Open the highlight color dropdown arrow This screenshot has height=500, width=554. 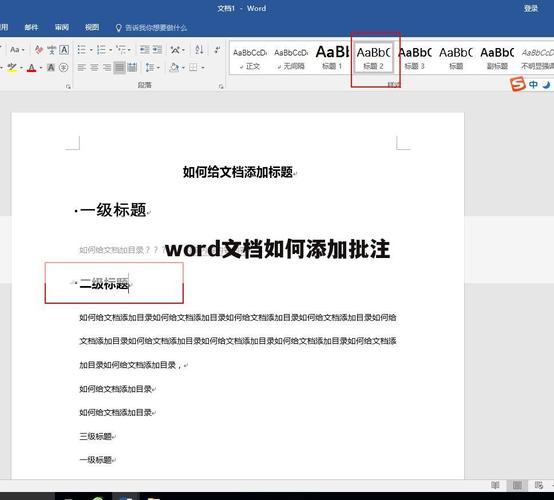pos(21,67)
